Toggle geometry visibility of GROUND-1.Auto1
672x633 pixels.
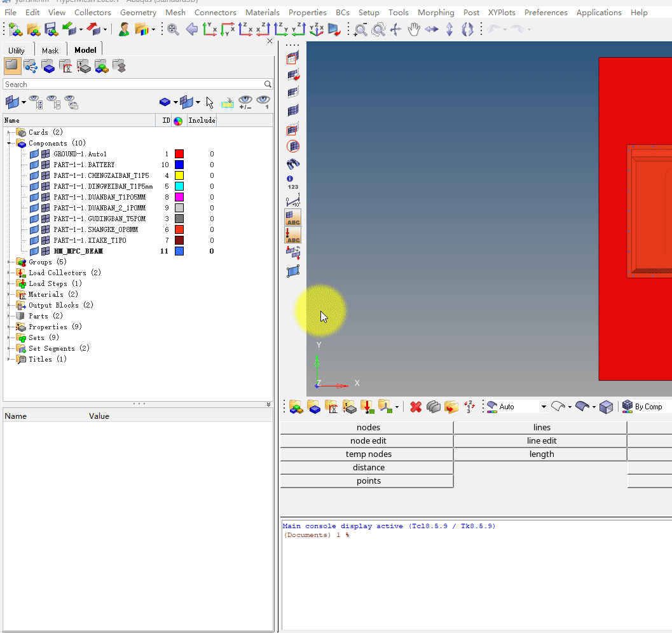pyautogui.click(x=34, y=154)
